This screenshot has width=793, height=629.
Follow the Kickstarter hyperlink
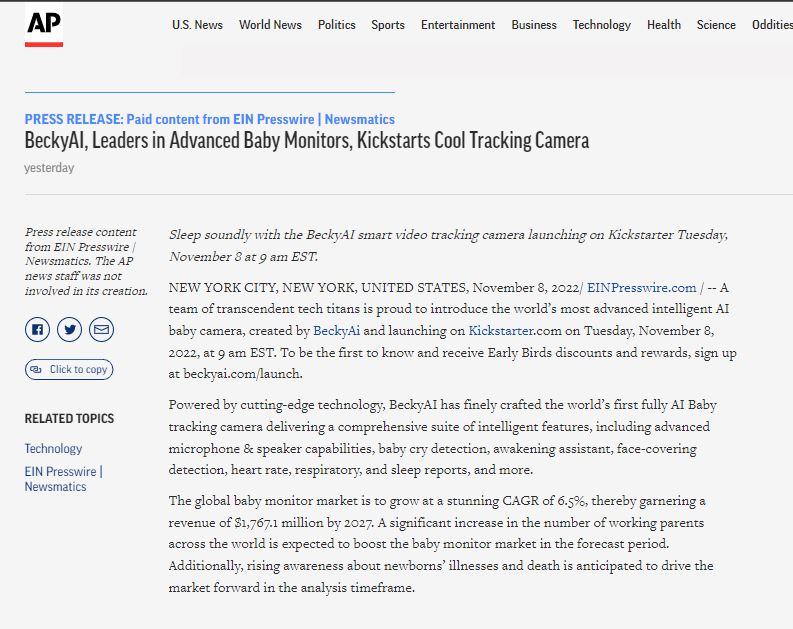[x=501, y=331]
